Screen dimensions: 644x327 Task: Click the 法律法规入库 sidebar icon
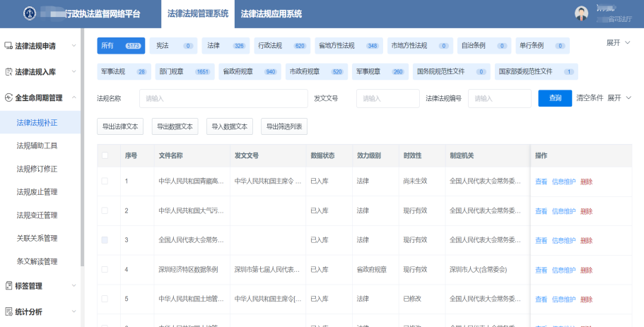8,72
